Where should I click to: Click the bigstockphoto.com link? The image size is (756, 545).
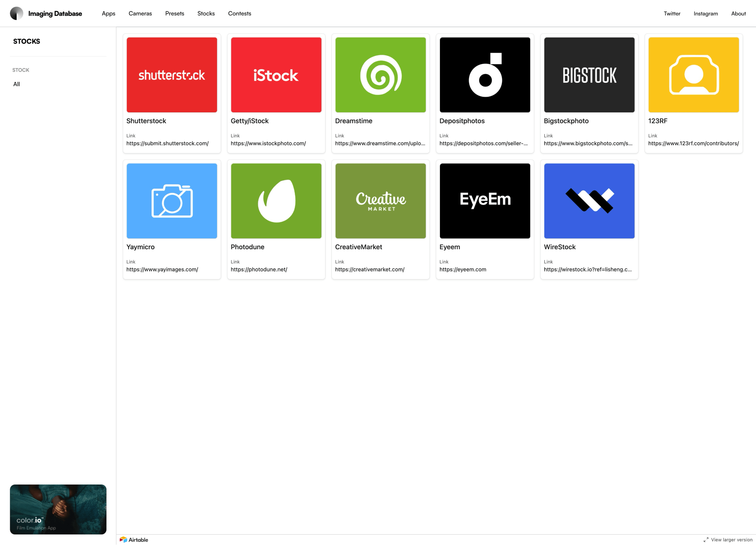point(588,143)
